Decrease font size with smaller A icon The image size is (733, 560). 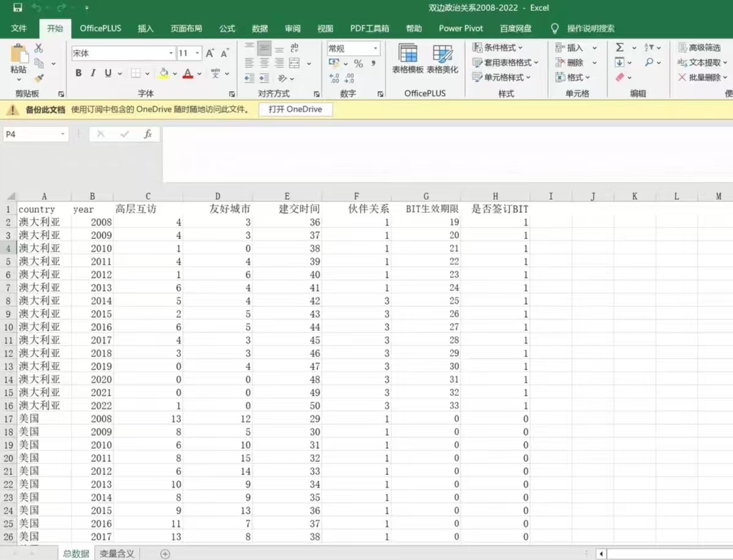225,53
